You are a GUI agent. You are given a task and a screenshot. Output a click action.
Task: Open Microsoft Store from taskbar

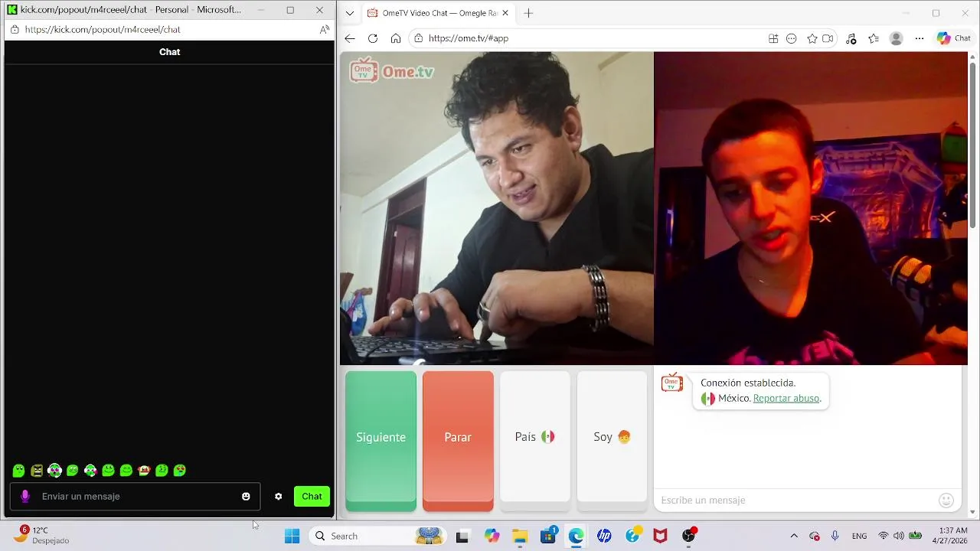(548, 536)
